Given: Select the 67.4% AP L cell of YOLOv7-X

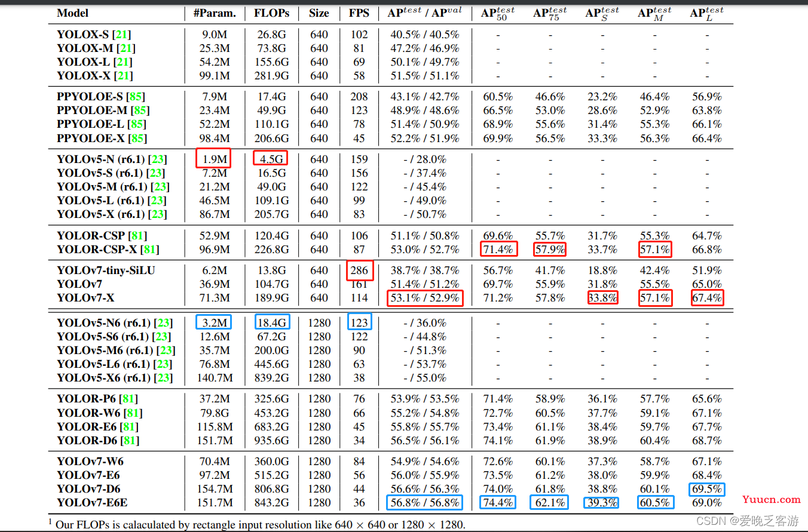Looking at the screenshot, I should point(708,297).
